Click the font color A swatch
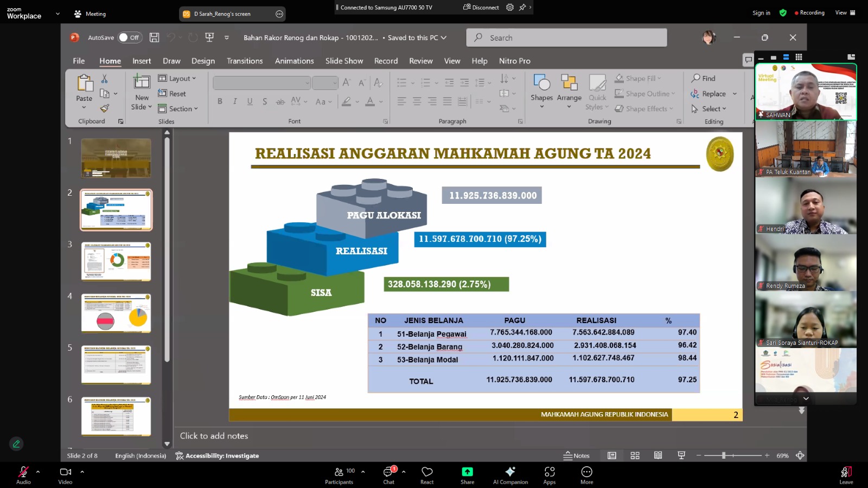Screen dimensions: 868x488 pos(370,101)
